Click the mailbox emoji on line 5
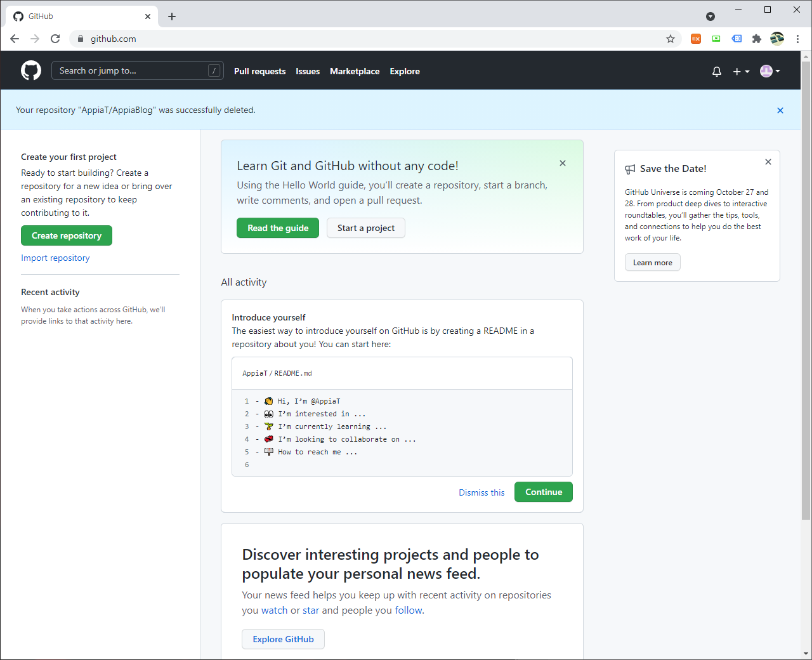The width and height of the screenshot is (812, 660). click(x=269, y=452)
